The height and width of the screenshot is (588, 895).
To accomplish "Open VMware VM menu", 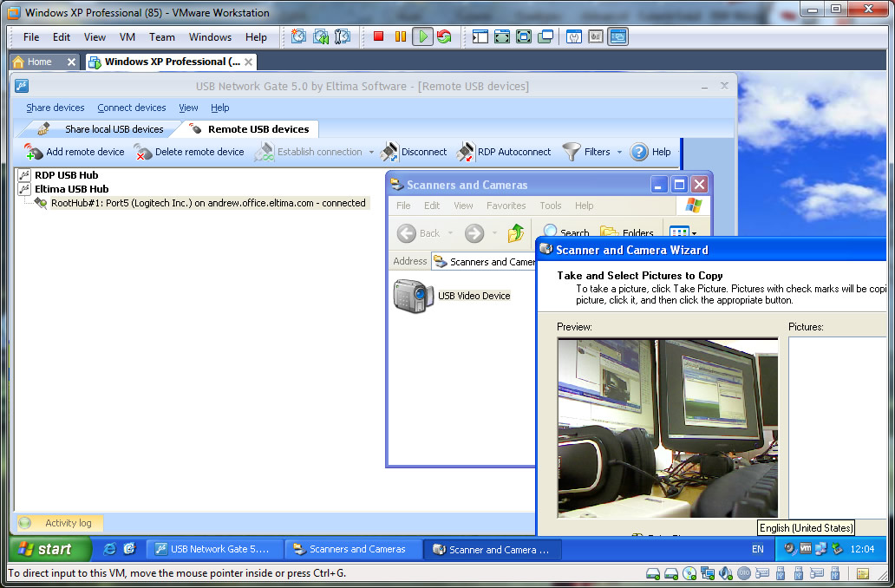I will 127,37.
